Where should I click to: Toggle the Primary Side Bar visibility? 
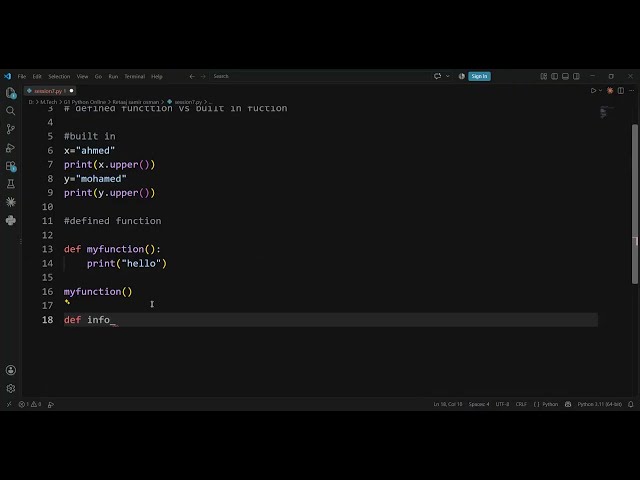(x=555, y=76)
